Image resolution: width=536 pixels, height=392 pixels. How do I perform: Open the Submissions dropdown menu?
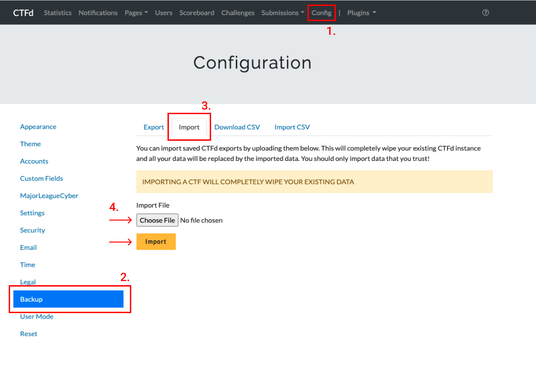coord(283,13)
